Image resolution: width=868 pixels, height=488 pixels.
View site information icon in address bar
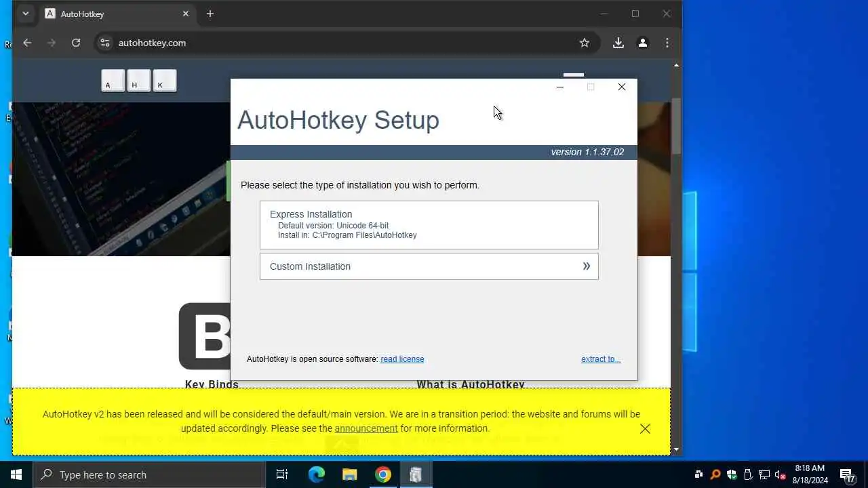(104, 43)
